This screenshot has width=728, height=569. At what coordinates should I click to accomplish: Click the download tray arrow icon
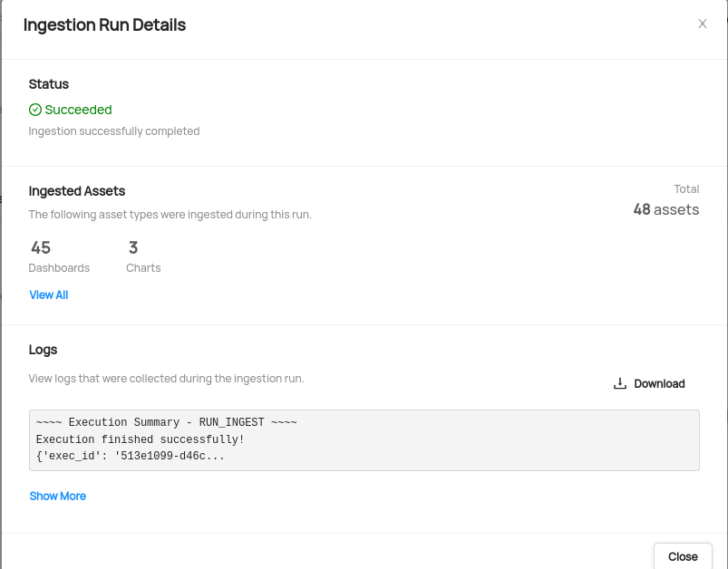[620, 383]
